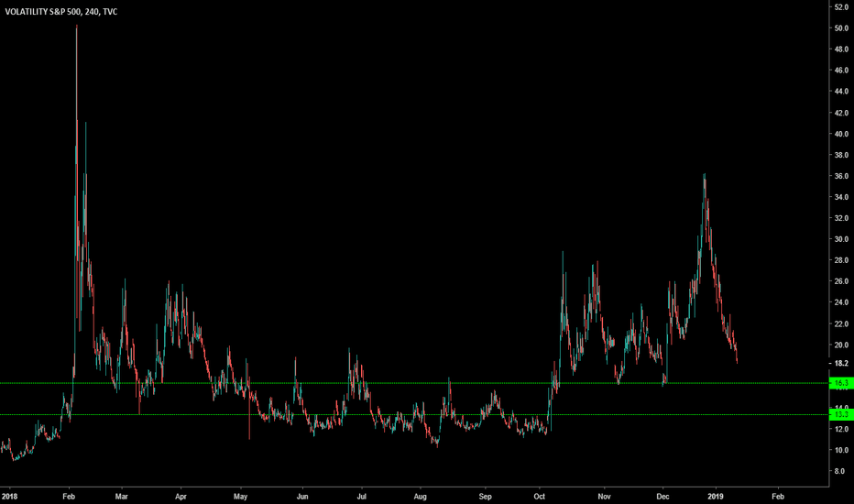Click the 48.0 price axis label

point(841,49)
